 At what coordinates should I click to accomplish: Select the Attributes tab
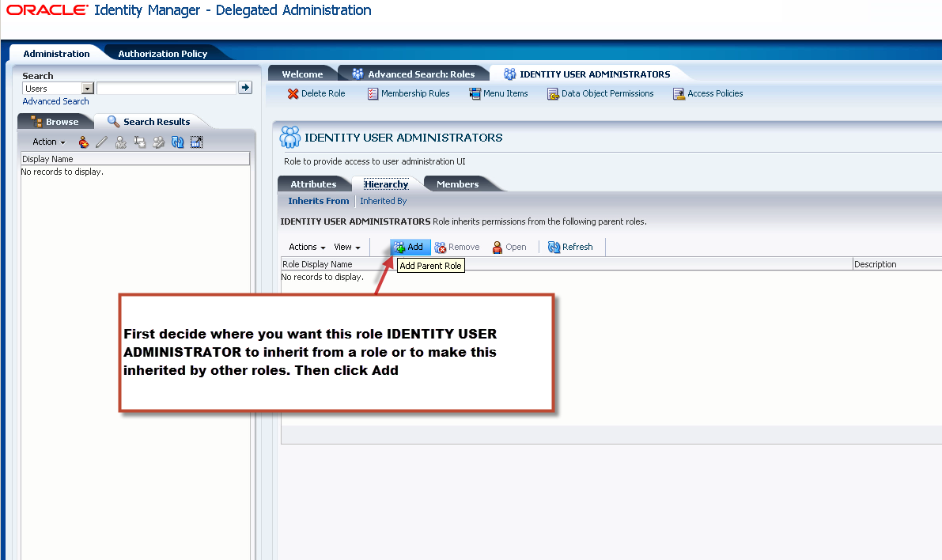tap(313, 184)
